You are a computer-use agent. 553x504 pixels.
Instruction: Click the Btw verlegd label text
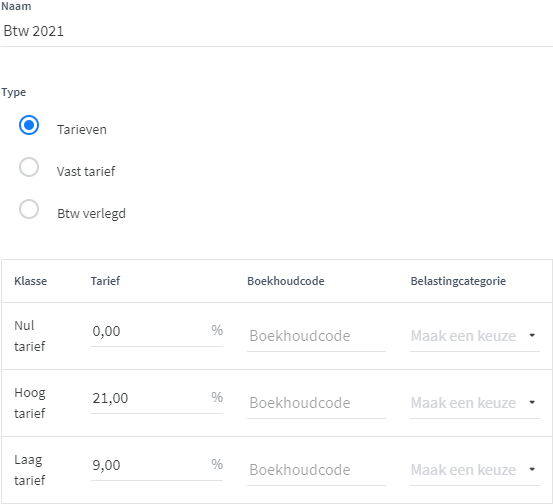pyautogui.click(x=91, y=214)
